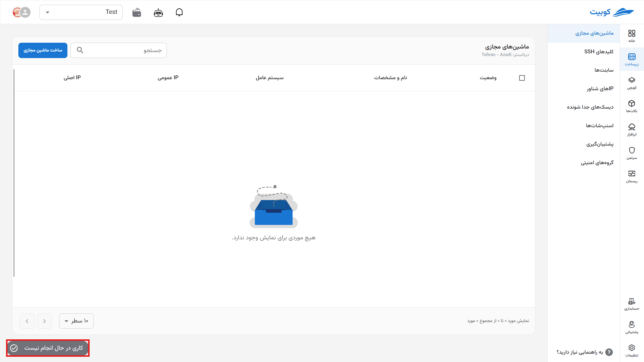Screen dimensions: 644x362
Task: Open دیسک‌های جدا شونده menu item
Action: click(x=584, y=107)
